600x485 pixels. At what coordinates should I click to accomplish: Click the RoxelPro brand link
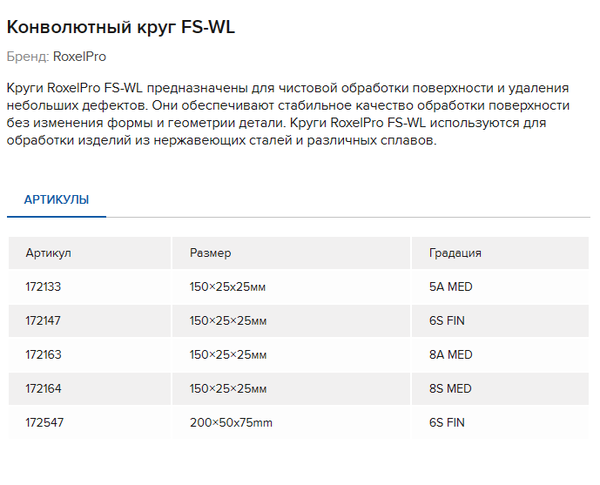click(x=79, y=57)
